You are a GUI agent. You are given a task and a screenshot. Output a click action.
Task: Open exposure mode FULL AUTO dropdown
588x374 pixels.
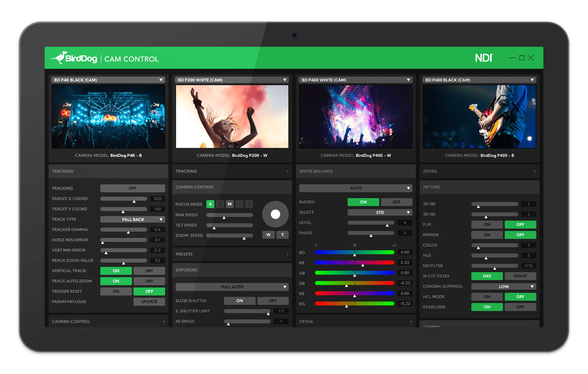click(232, 287)
